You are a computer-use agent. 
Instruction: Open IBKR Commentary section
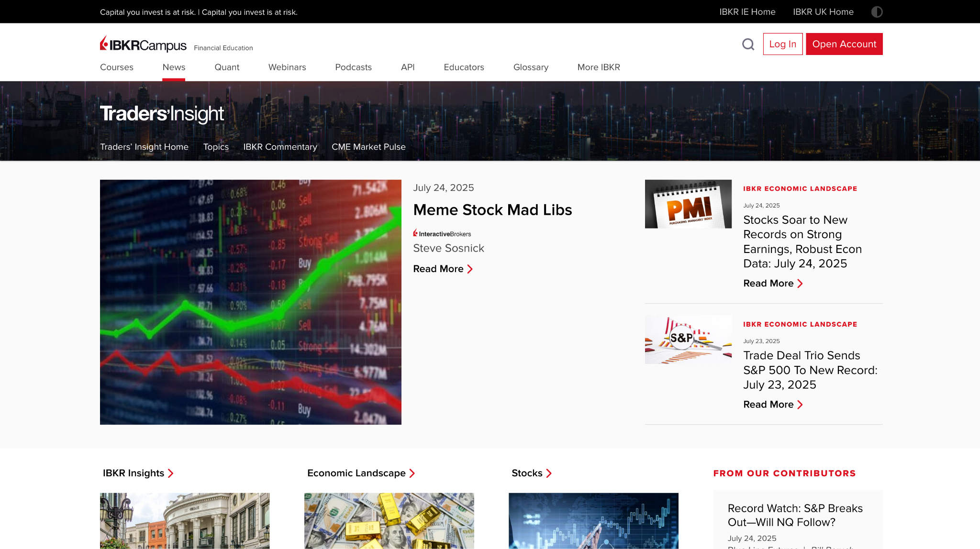click(280, 147)
